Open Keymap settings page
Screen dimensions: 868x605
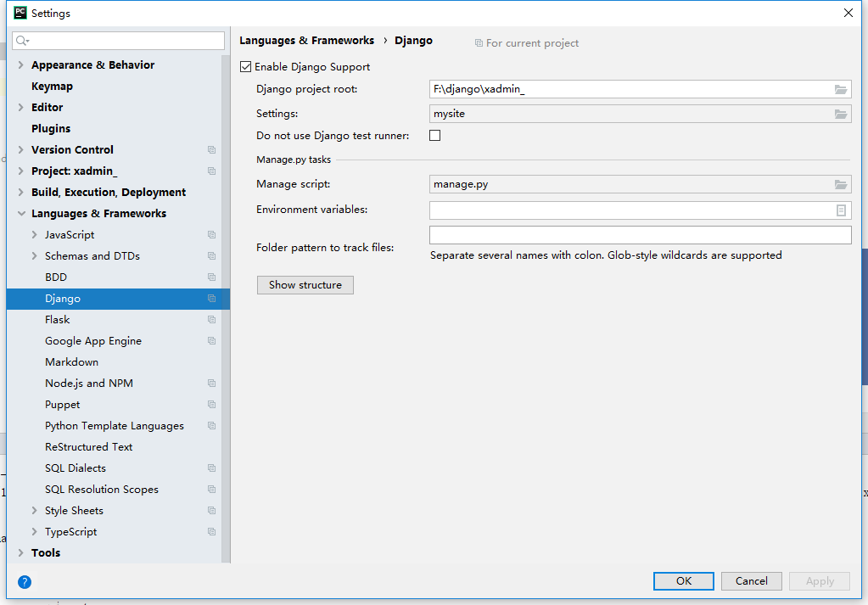pos(52,87)
